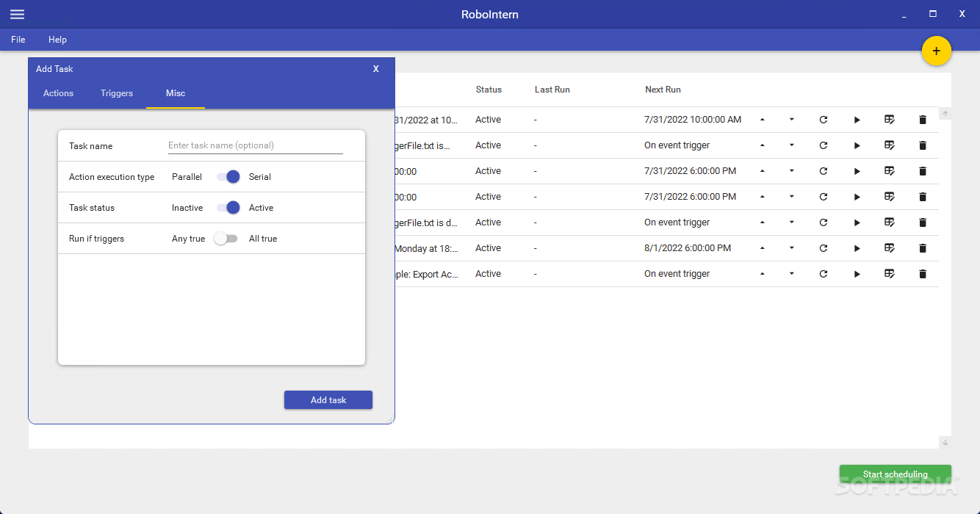
Task: Open the hamburger menu icon
Action: (x=17, y=15)
